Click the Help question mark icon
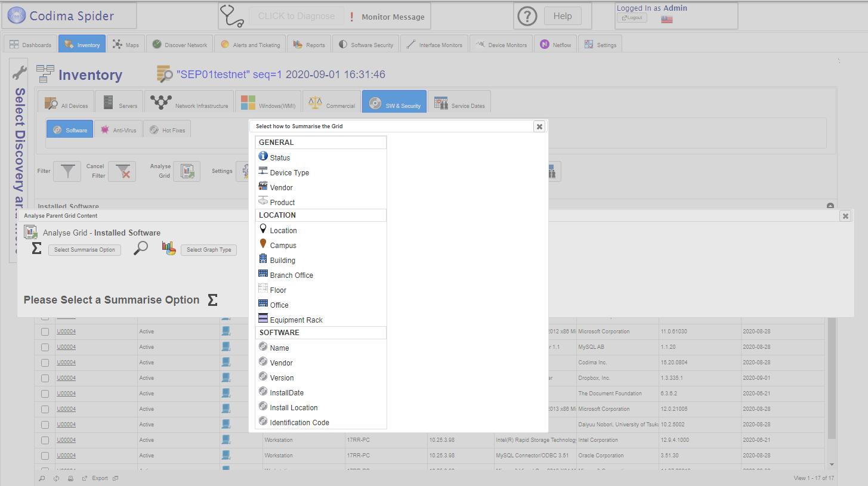Screen dimensions: 868x486 point(527,16)
